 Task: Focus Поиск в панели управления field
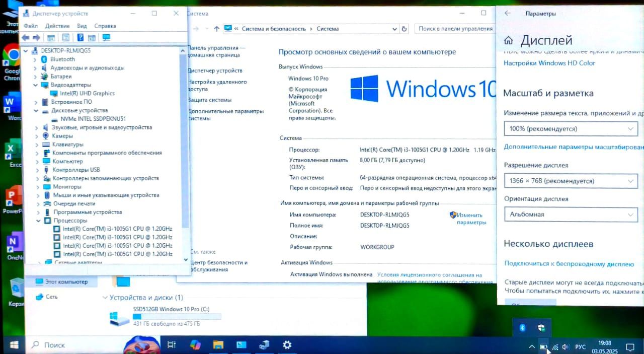click(454, 29)
